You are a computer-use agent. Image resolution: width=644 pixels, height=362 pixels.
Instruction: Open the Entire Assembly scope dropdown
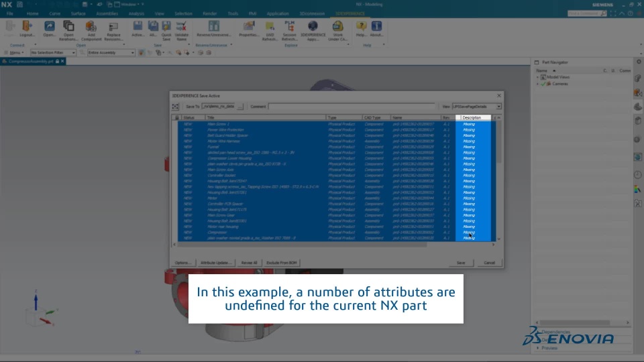click(111, 52)
